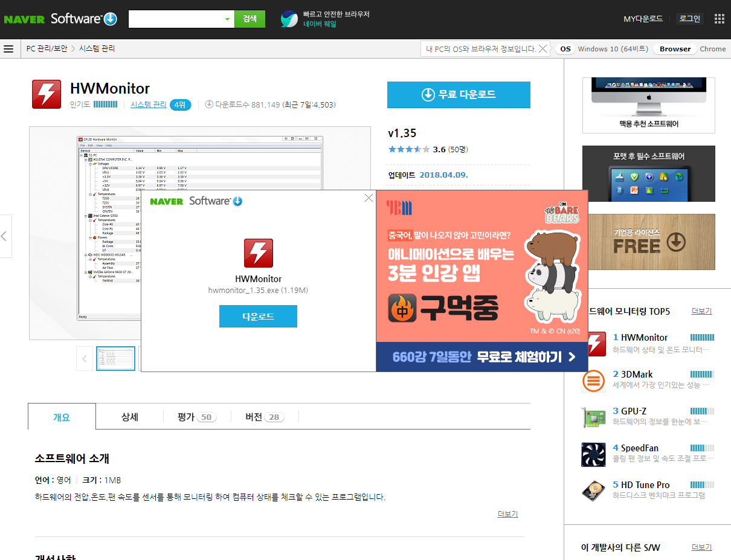731x560 pixels.
Task: Click 더보기 next to 이 개발사의 다른 S/W
Action: pos(701,547)
